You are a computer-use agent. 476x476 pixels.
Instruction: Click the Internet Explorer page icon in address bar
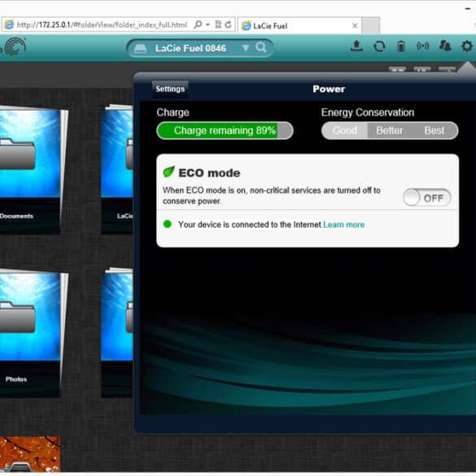pos(9,24)
